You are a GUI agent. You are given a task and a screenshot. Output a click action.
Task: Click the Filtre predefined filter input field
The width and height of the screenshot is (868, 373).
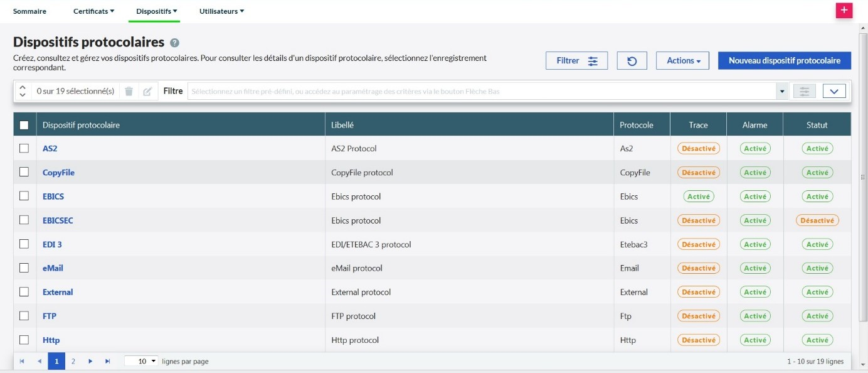(x=482, y=91)
